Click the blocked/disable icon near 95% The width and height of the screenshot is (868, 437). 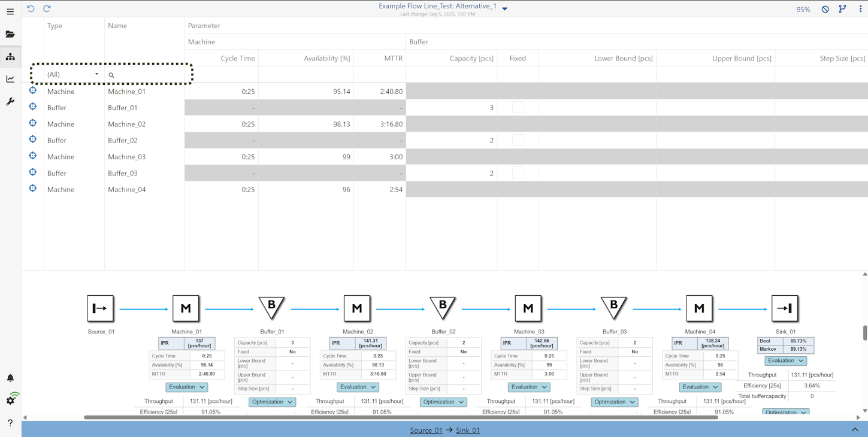click(824, 8)
